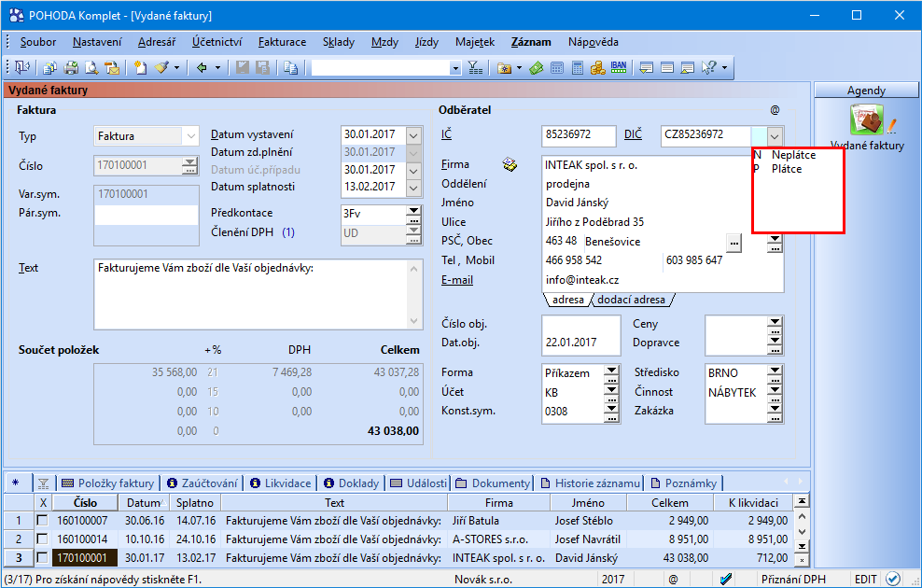This screenshot has width=922, height=588.
Task: Open the Soubor menu
Action: [38, 42]
